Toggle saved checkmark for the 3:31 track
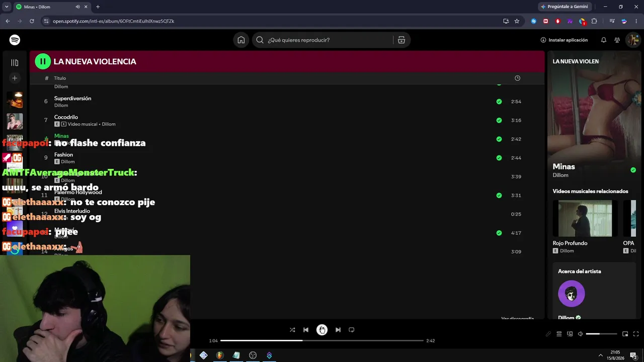This screenshot has width=644, height=362. tap(499, 196)
